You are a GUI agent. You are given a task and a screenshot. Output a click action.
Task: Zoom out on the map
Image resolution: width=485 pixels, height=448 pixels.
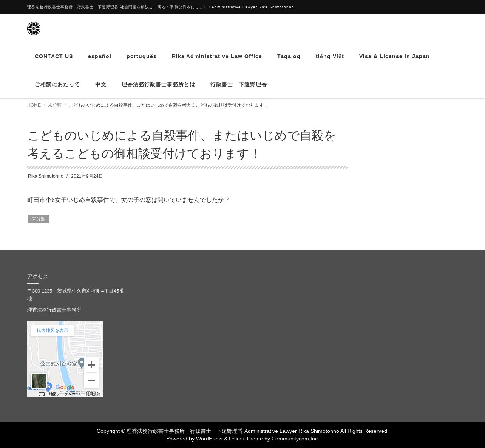click(91, 380)
